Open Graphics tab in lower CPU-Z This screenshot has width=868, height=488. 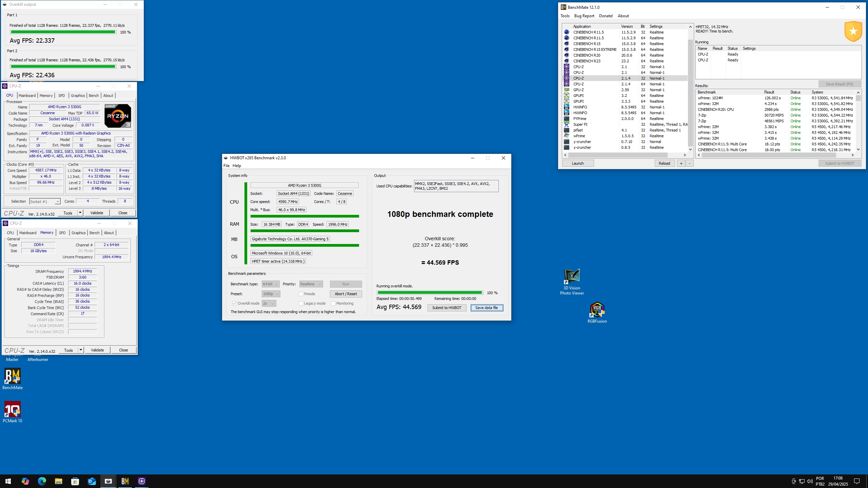pos(78,233)
